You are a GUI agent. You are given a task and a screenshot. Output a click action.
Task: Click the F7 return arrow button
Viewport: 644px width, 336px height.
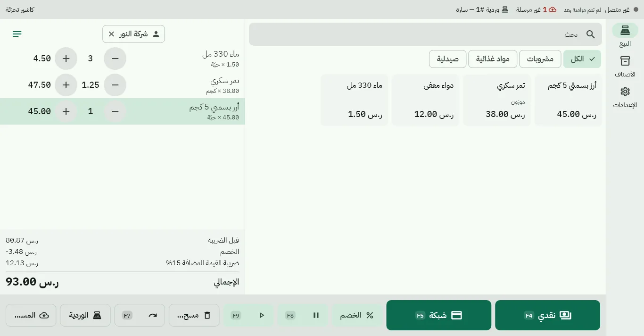click(x=140, y=315)
